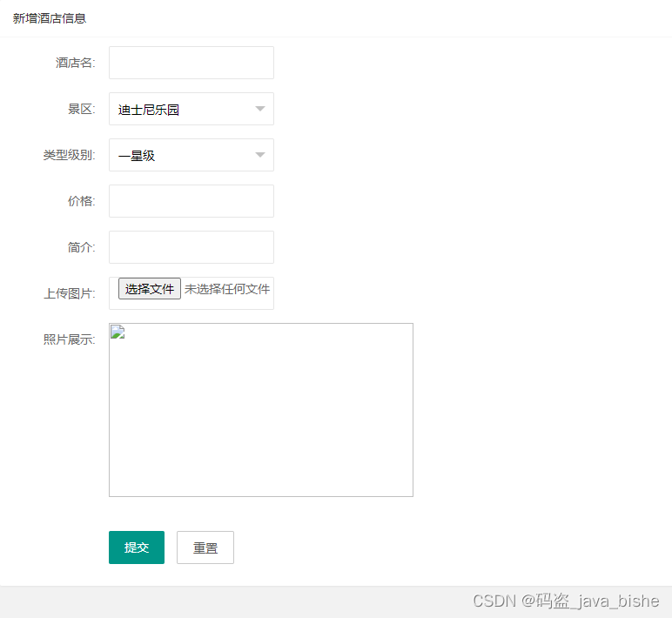Click the 酒店名 input field
This screenshot has width=672, height=618.
(192, 63)
